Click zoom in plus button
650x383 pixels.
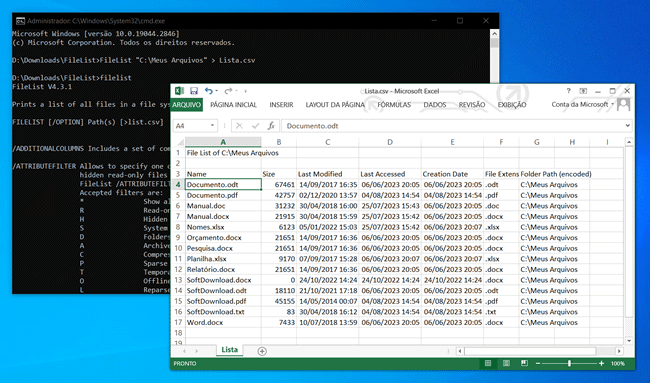click(x=601, y=364)
